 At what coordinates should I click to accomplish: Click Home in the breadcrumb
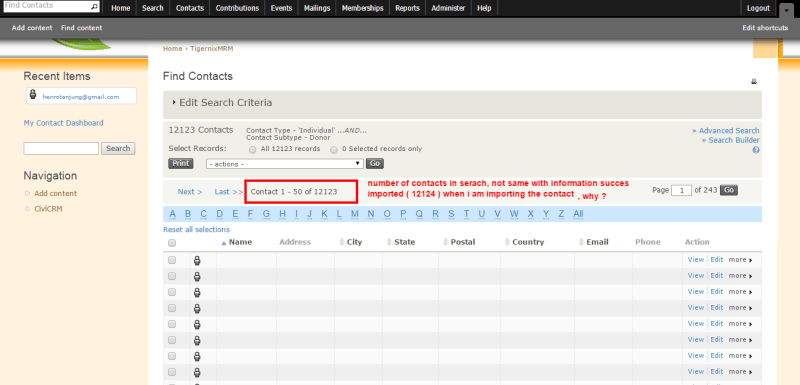[172, 48]
